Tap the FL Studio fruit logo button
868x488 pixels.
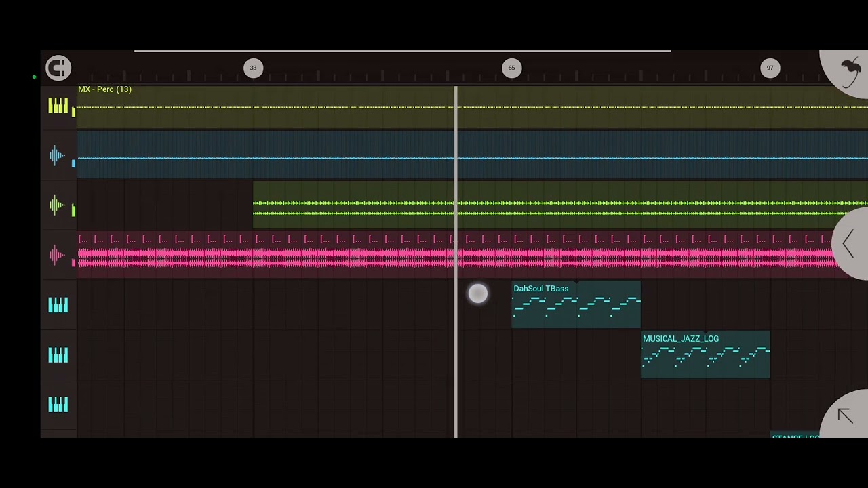click(848, 70)
